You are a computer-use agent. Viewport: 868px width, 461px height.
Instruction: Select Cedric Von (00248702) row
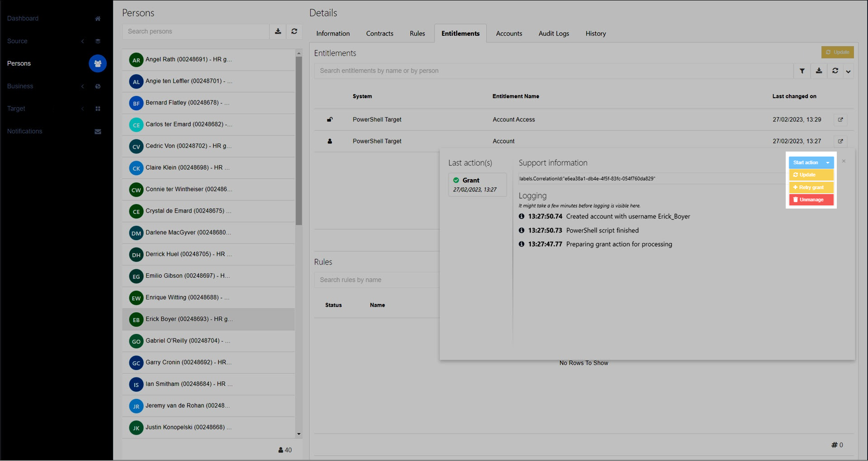tap(208, 146)
